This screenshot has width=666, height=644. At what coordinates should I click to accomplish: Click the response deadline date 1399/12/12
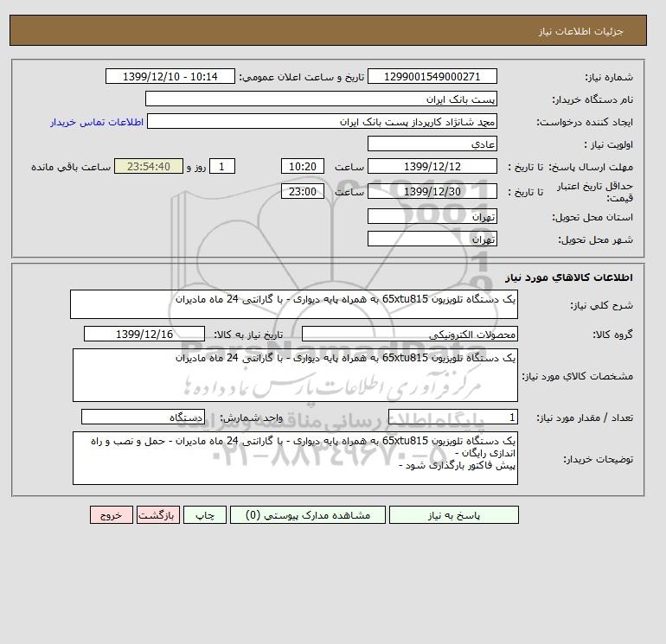(x=432, y=167)
